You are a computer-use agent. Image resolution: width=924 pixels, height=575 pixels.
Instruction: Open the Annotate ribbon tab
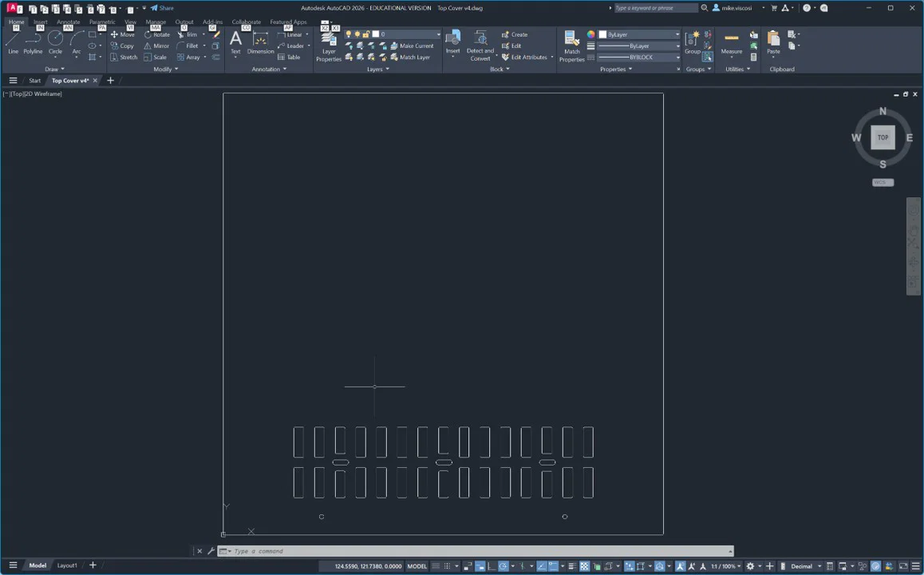69,22
